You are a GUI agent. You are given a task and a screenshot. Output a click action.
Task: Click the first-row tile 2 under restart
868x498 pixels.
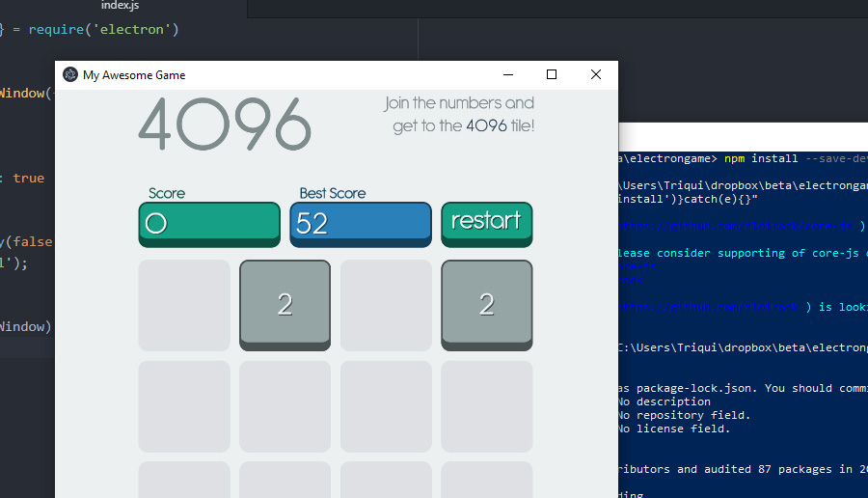[487, 305]
